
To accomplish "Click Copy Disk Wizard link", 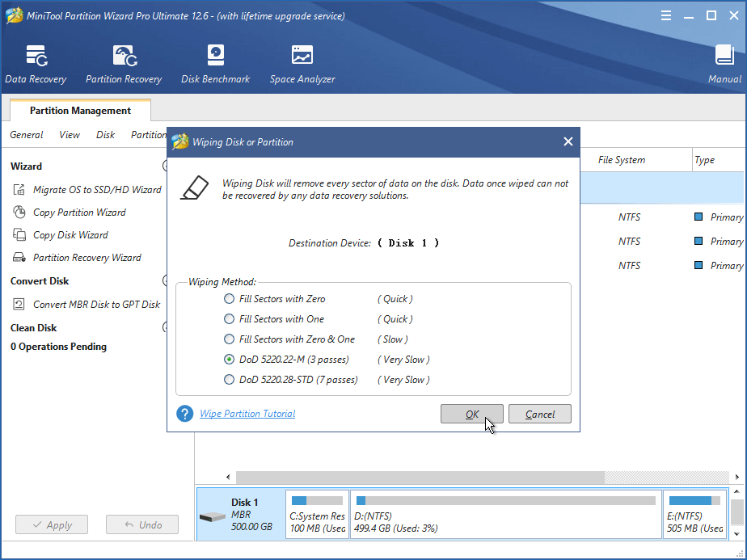I will pyautogui.click(x=70, y=235).
